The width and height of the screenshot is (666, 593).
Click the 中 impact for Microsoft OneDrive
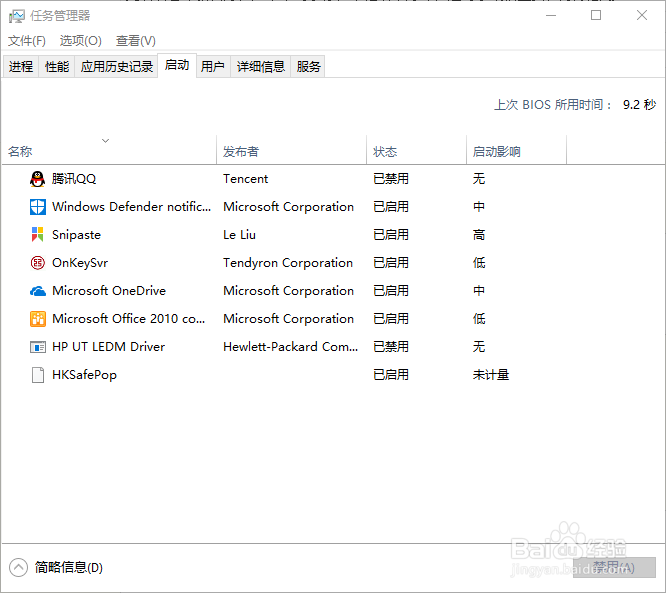(479, 291)
